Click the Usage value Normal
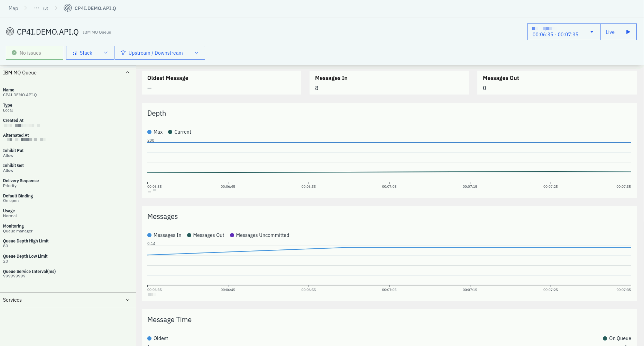Viewport: 644px width, 346px height. 10,216
